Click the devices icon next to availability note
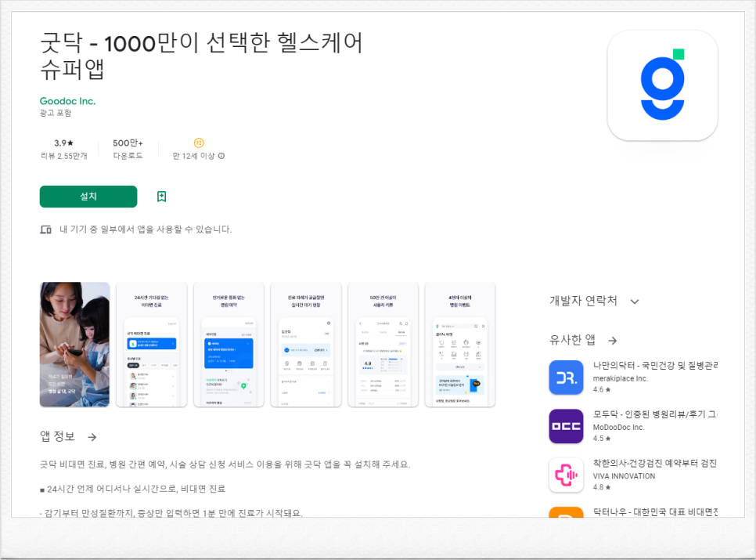 coord(46,229)
